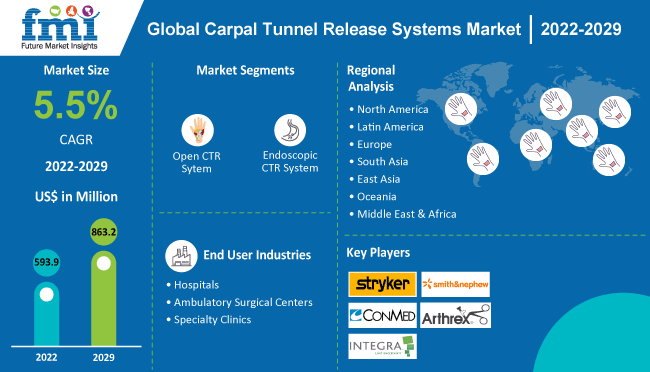
Task: Click the FMI Future Market Insights logo
Action: (60, 27)
